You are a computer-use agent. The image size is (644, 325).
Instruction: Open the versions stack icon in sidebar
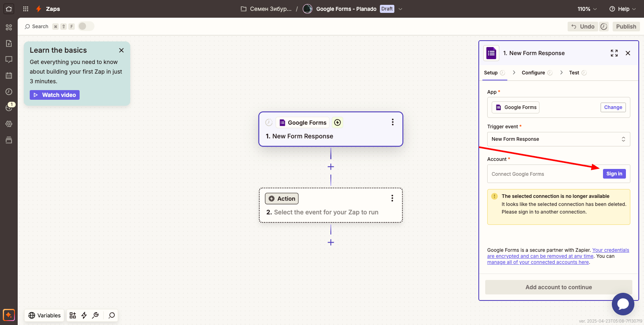click(x=9, y=140)
